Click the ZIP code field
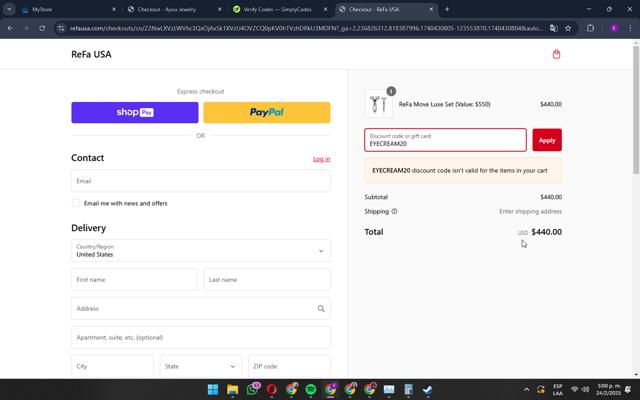Image resolution: width=640 pixels, height=400 pixels. pyautogui.click(x=289, y=366)
